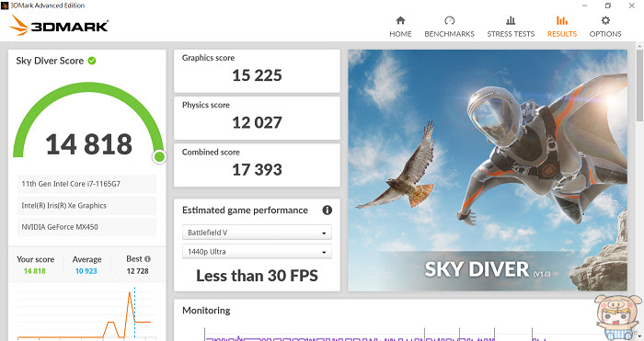Click the green score gauge indicator knob
Viewport: 644px width, 341px height.
click(x=159, y=156)
